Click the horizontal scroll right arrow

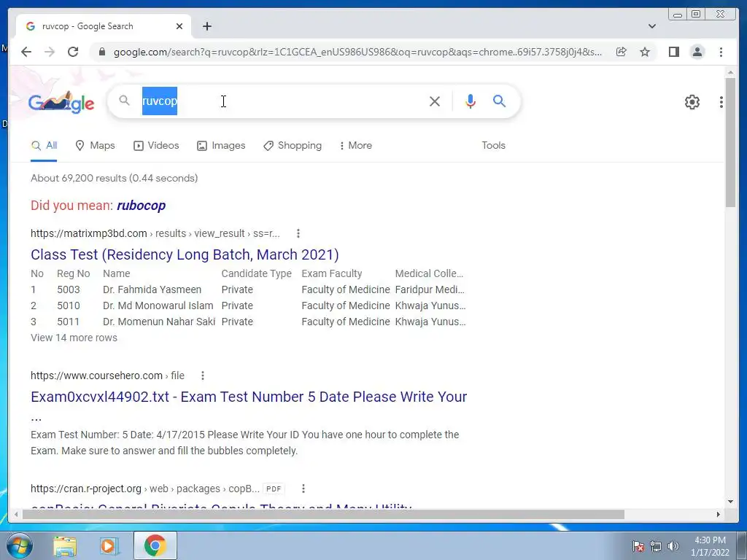(719, 514)
